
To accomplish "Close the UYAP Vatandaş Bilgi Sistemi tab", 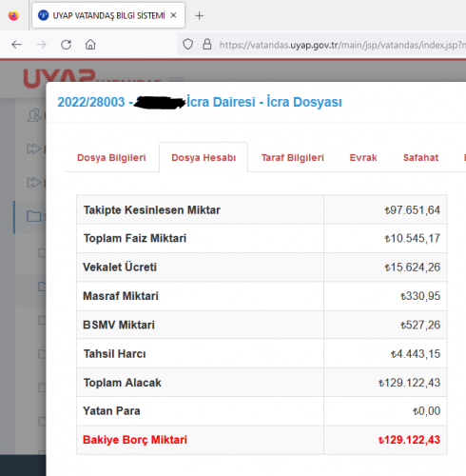I will point(173,15).
